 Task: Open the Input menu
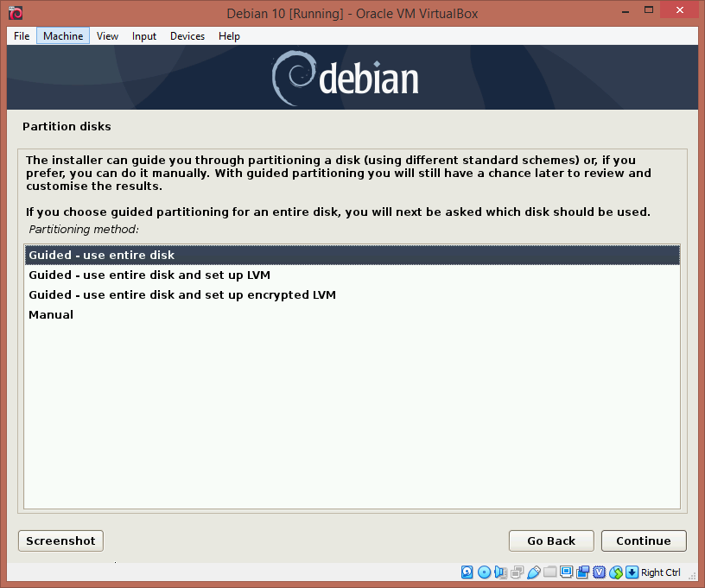[x=144, y=36]
